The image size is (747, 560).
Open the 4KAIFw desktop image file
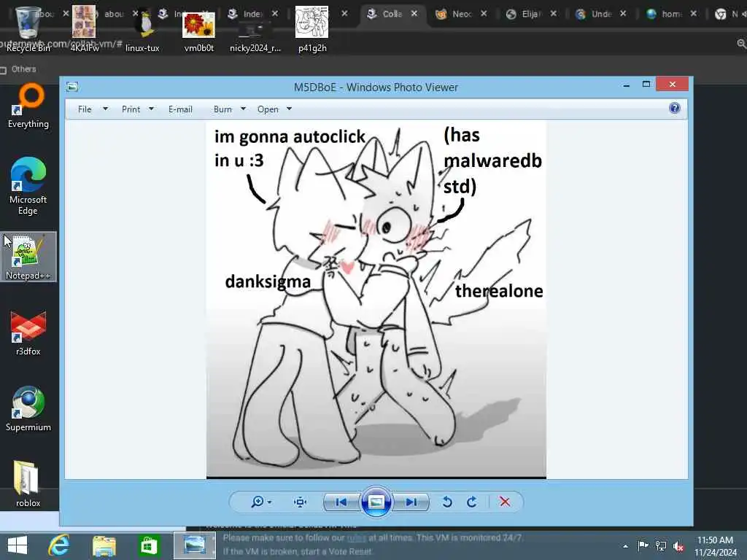click(85, 28)
